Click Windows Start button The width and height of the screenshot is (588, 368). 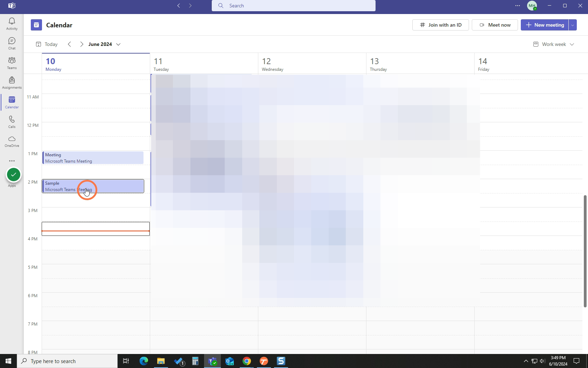coord(8,361)
